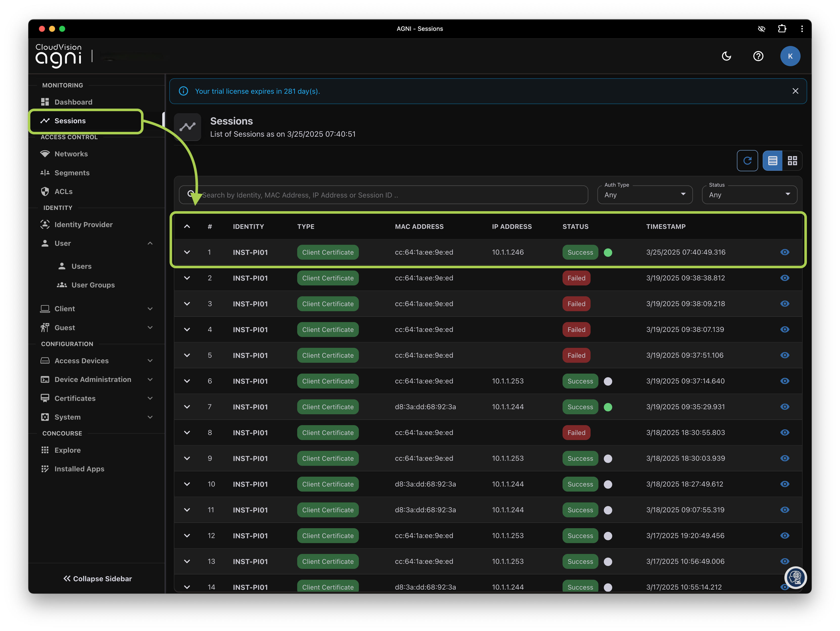Viewport: 840px width, 631px height.
Task: Dismiss the trial license banner
Action: (795, 91)
